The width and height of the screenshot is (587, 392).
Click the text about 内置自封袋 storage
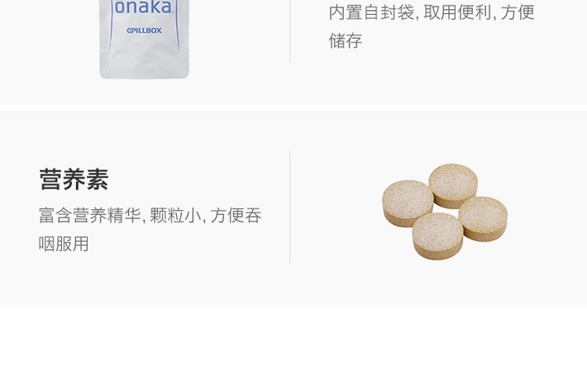pos(432,26)
